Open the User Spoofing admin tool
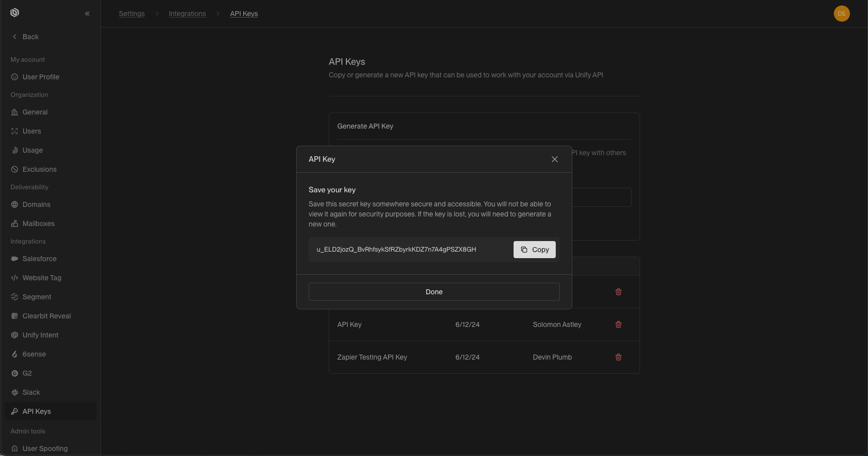Screen dimensions: 868x456 45,448
